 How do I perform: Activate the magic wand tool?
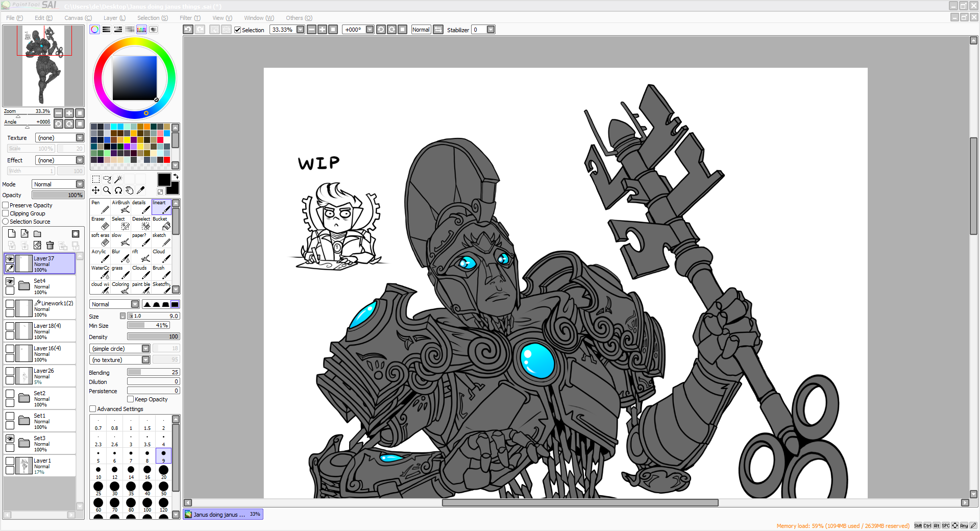(118, 179)
